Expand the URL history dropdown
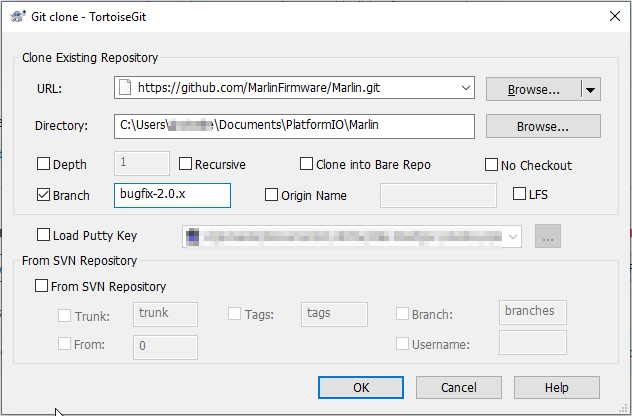 click(466, 89)
